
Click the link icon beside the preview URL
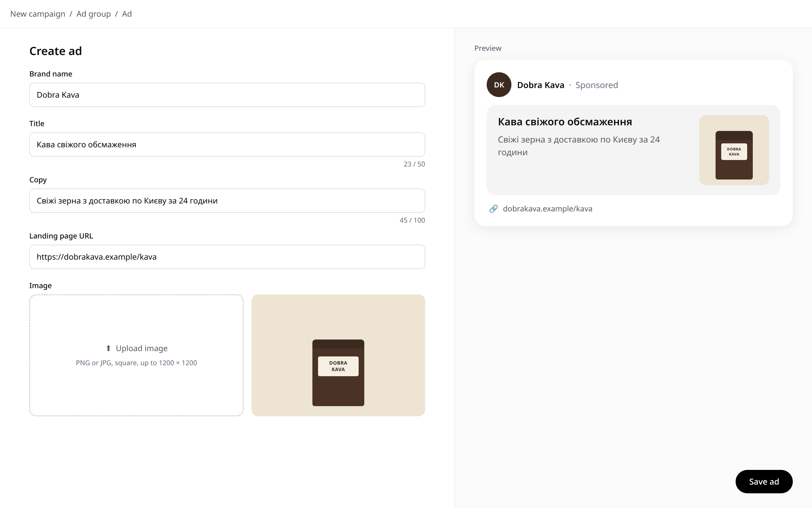tap(493, 209)
